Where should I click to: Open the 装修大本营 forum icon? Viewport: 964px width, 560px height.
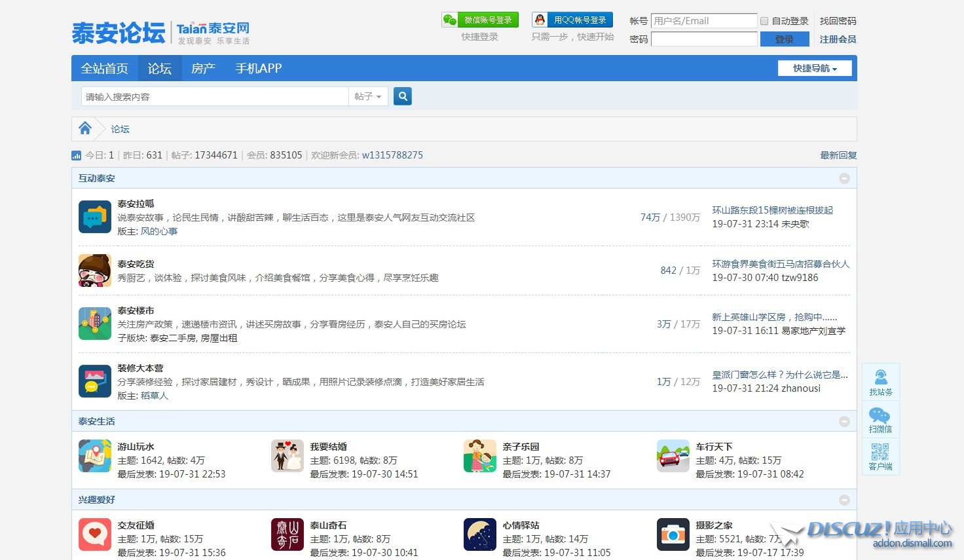(95, 381)
